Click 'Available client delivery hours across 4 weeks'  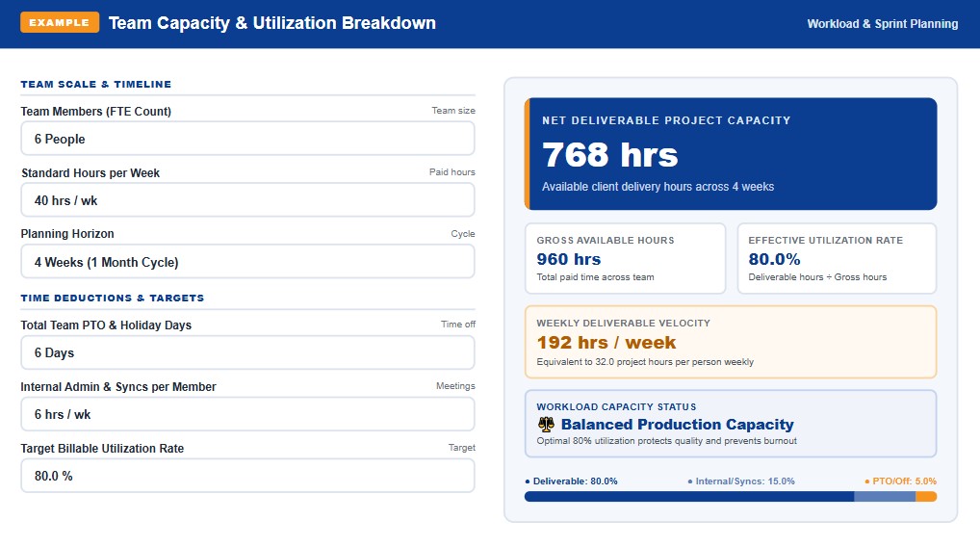[x=658, y=187]
